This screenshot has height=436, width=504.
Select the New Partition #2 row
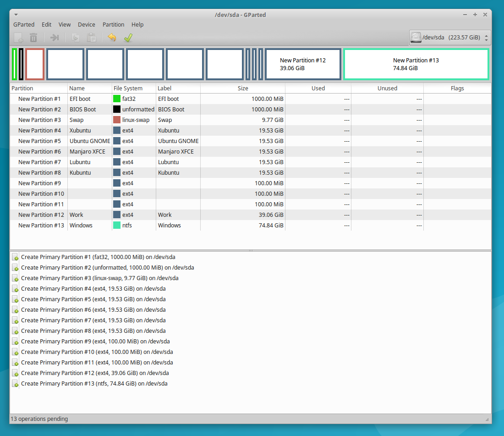(250, 109)
